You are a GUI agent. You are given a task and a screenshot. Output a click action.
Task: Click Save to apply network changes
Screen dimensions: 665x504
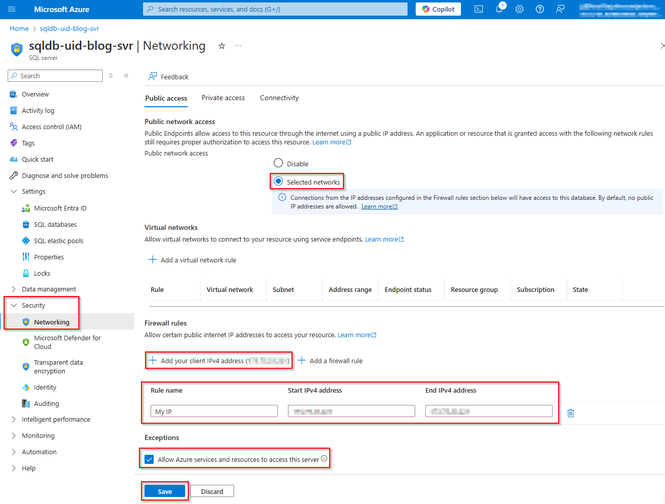point(165,491)
